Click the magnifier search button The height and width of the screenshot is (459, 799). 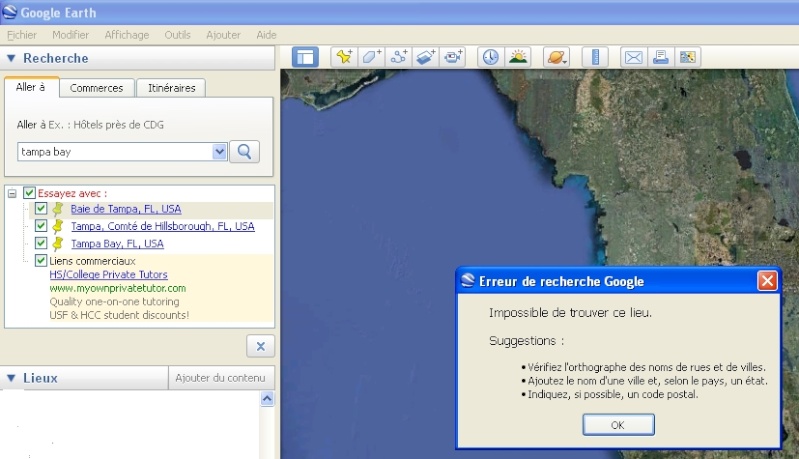tap(245, 152)
